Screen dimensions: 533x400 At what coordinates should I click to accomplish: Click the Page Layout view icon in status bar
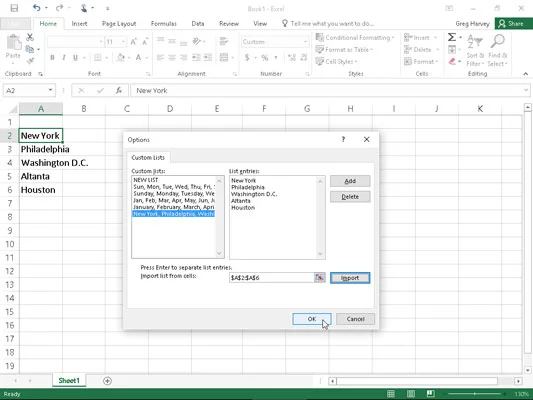[x=411, y=394]
